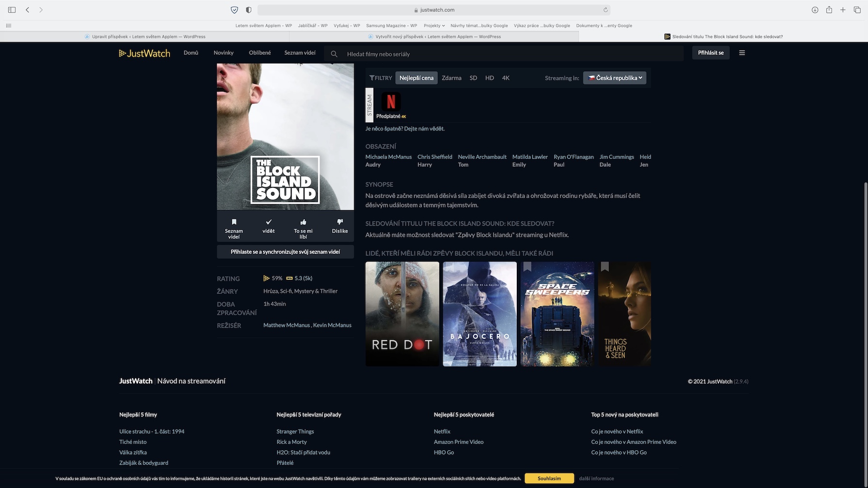
Task: Open the Amazon Prime Video provider link
Action: click(x=458, y=442)
